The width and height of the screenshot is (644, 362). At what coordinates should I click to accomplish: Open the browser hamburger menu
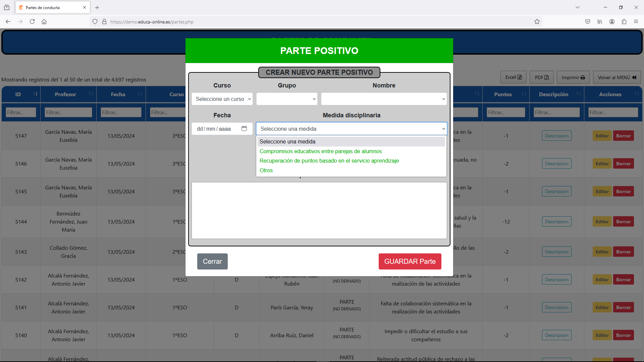636,22
